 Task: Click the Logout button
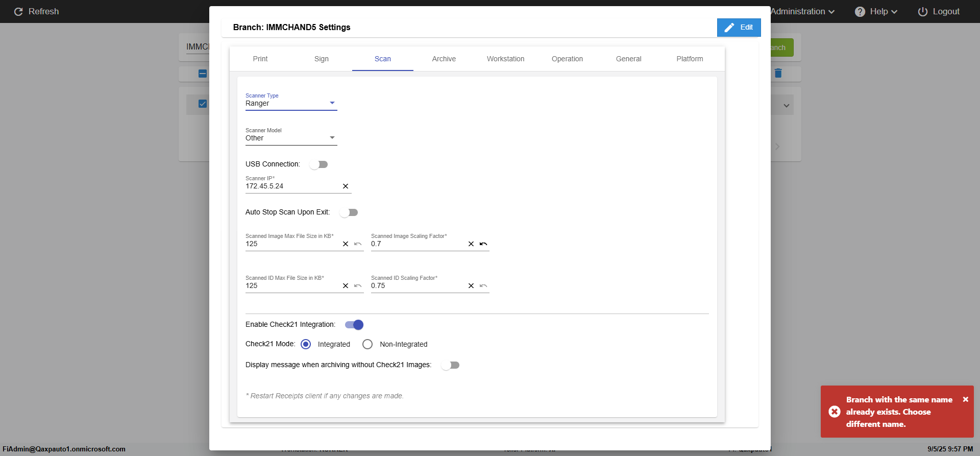point(939,12)
